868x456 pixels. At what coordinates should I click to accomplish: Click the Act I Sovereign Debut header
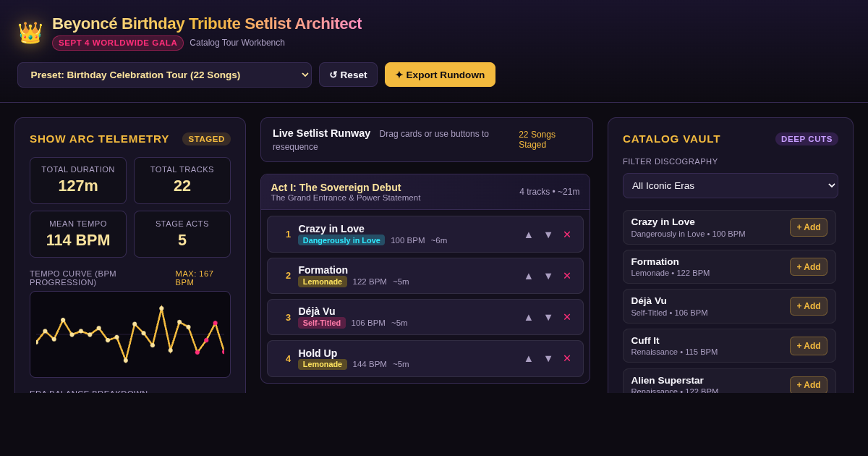click(425, 192)
